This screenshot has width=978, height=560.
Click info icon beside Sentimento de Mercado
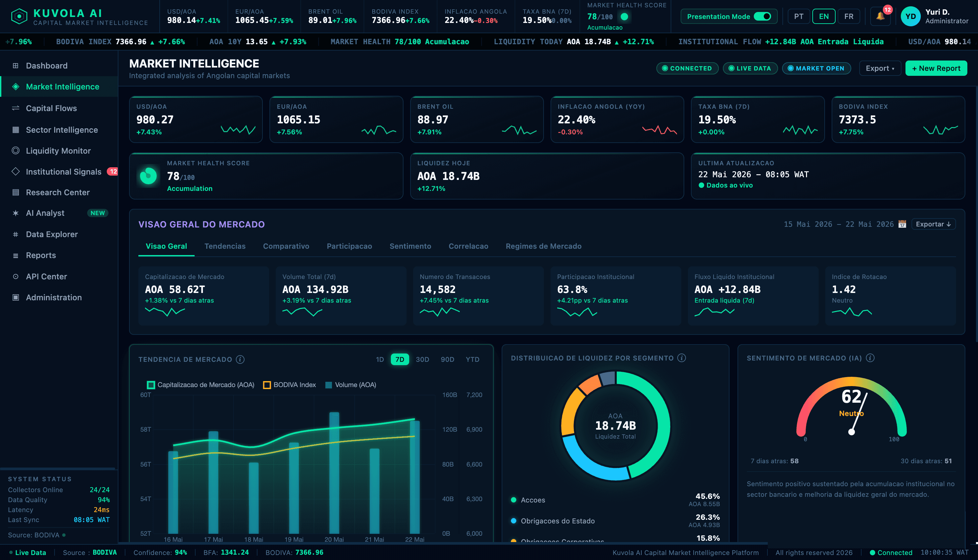pyautogui.click(x=870, y=358)
